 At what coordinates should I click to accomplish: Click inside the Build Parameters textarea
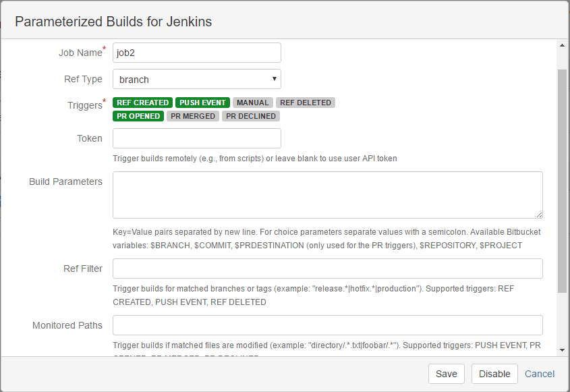tap(328, 195)
